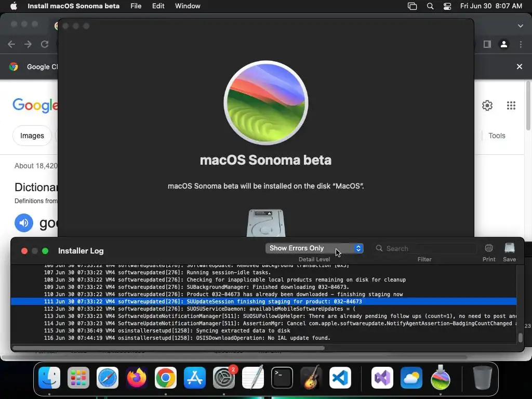Select log line 107 Running session-idle tasks
532x399 pixels.
[x=263, y=272]
